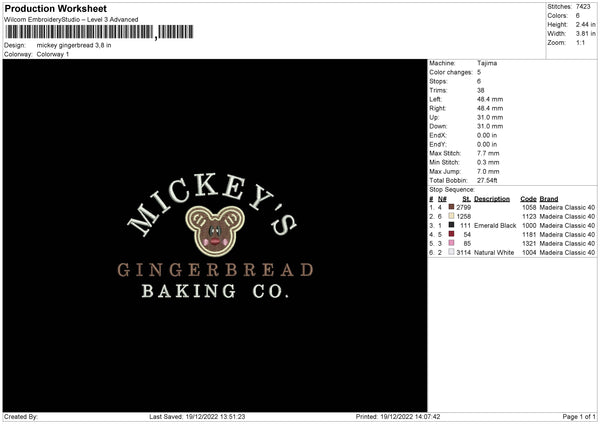Click the Zoom value 1:1
Image resolution: width=600 pixels, height=424 pixels.
point(580,42)
